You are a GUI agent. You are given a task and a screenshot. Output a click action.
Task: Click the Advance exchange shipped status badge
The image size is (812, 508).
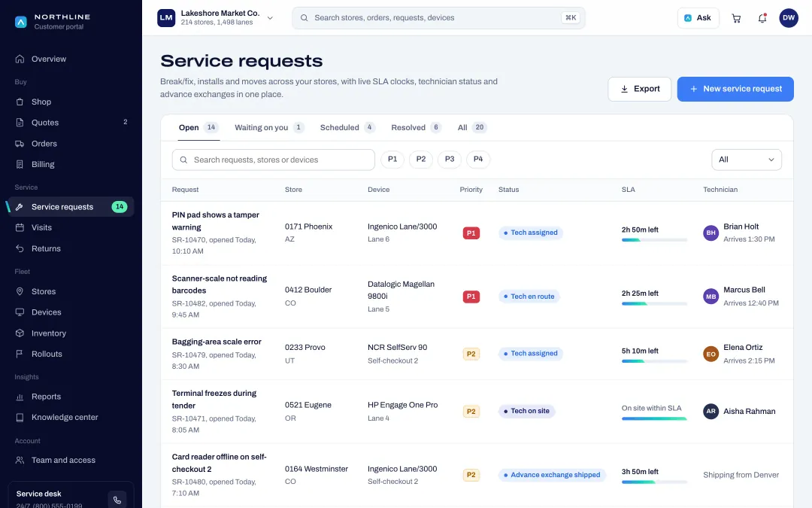pos(552,475)
